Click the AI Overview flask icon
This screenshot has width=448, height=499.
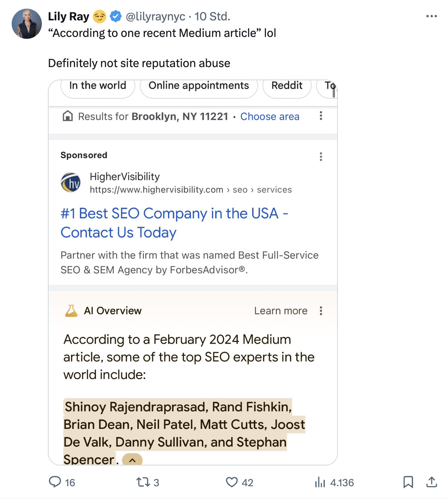click(71, 311)
